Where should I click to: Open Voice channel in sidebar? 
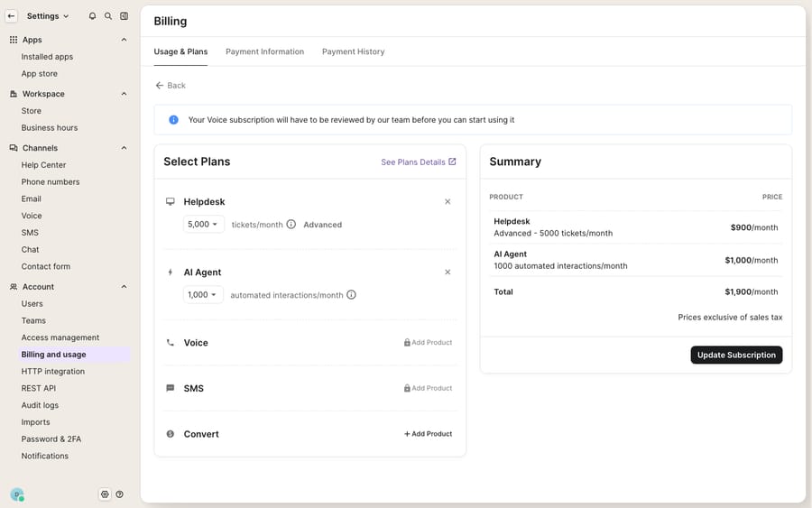point(32,216)
